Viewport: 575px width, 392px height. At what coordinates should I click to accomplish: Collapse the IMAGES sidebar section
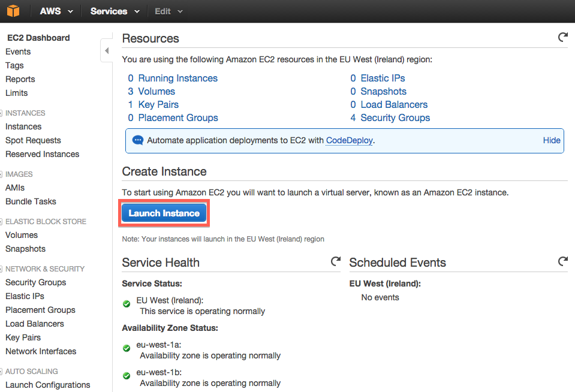tap(1, 174)
